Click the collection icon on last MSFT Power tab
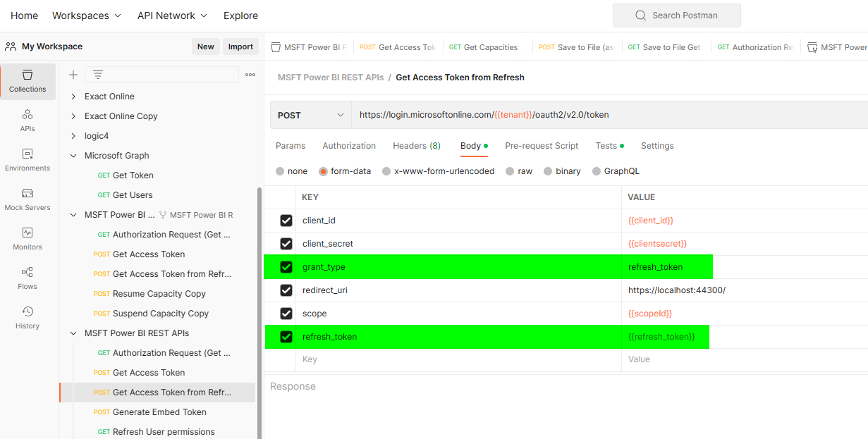This screenshot has height=439, width=868. (x=812, y=47)
